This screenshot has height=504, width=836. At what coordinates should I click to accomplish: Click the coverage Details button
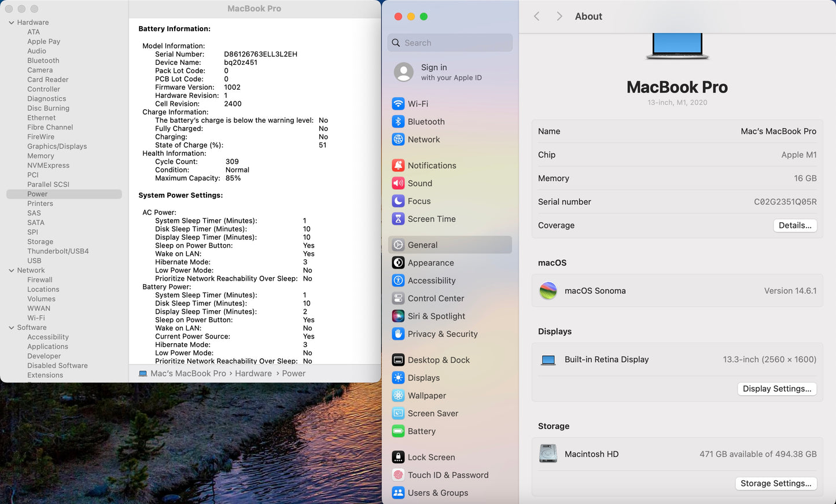pos(794,225)
